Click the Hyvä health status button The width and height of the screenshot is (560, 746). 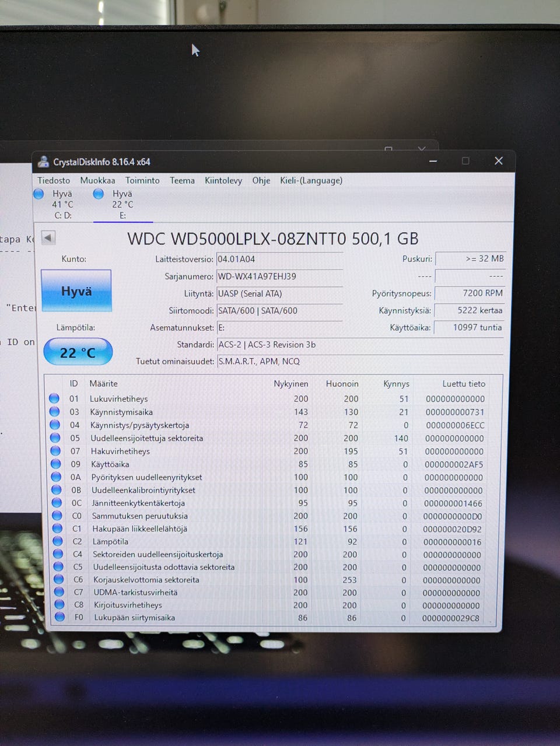(76, 290)
